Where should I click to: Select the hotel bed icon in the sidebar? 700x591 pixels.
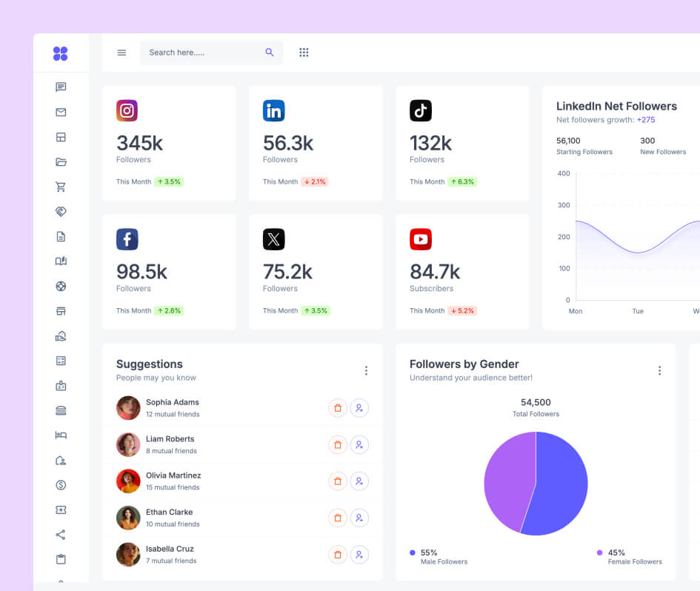tap(61, 435)
